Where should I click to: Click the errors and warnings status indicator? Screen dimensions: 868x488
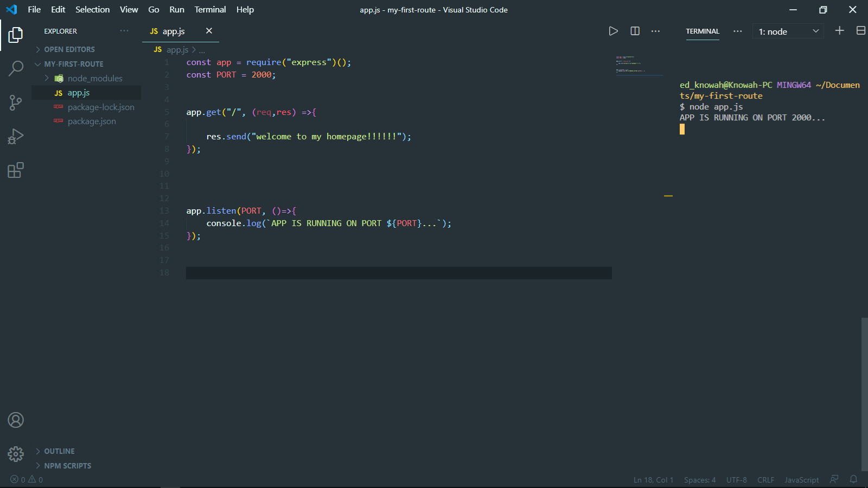(27, 480)
